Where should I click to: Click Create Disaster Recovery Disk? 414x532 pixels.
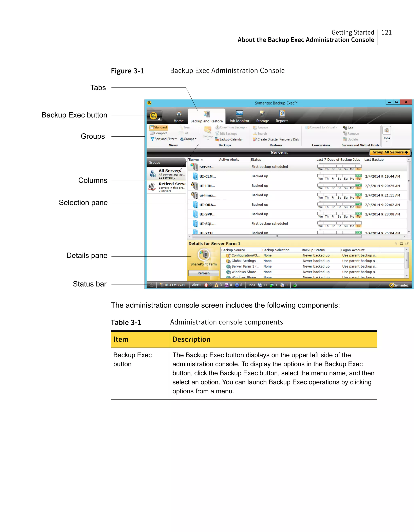point(276,140)
